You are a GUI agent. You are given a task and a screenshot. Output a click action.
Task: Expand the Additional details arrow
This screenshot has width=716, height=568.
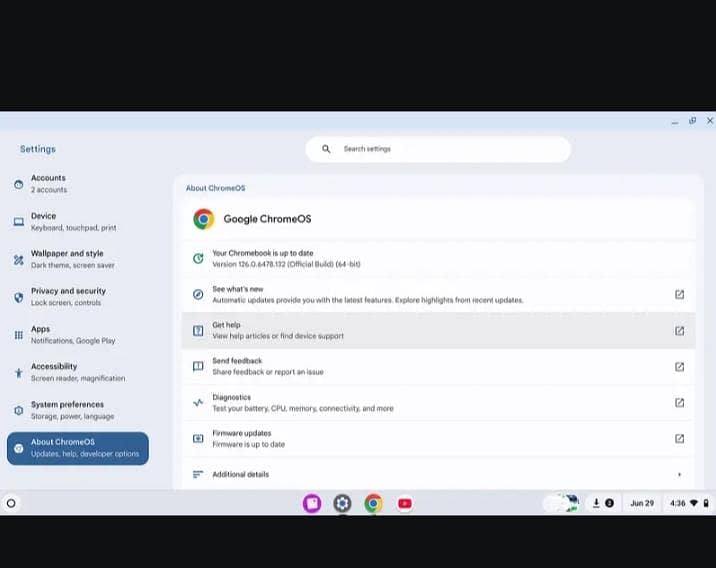[x=679, y=475]
